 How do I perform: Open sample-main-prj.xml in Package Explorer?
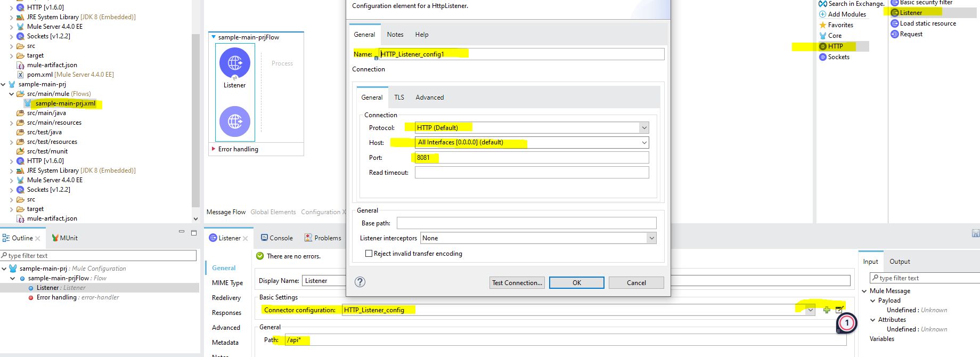click(x=65, y=103)
